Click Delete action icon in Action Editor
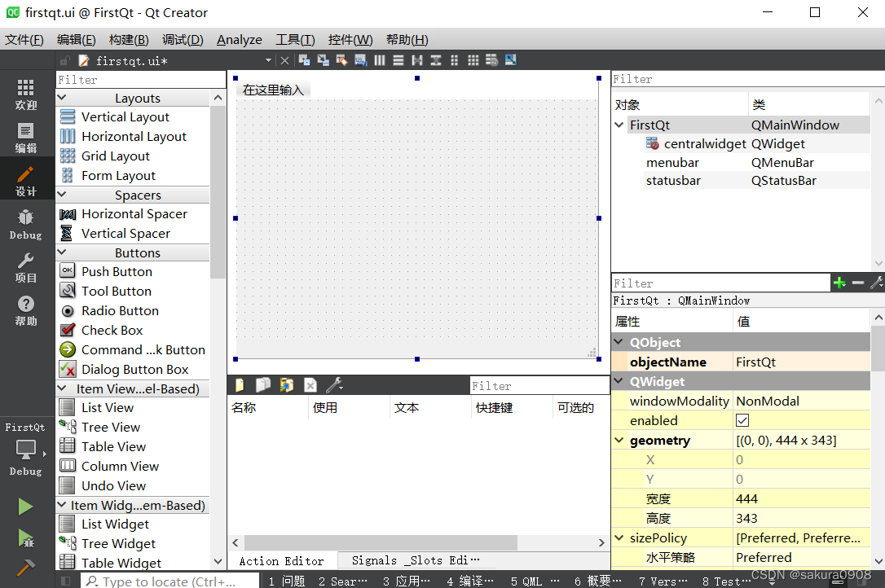Viewport: 885px width, 588px height. [x=310, y=385]
